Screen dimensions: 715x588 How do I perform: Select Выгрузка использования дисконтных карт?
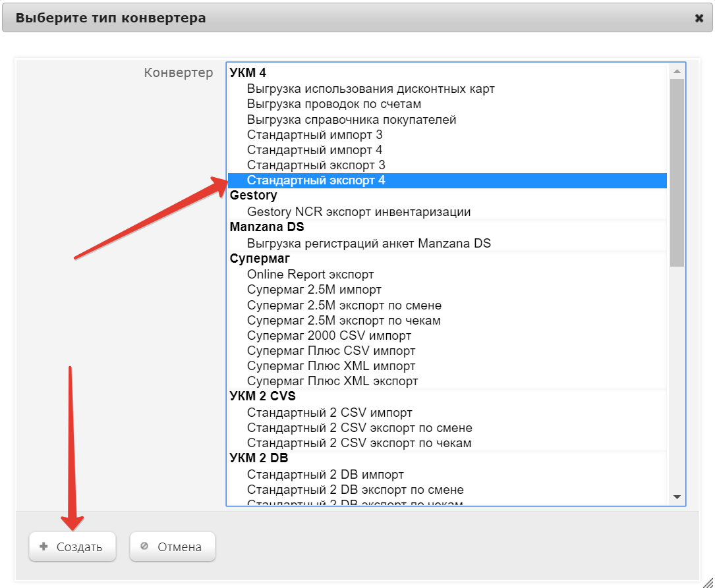447,89
